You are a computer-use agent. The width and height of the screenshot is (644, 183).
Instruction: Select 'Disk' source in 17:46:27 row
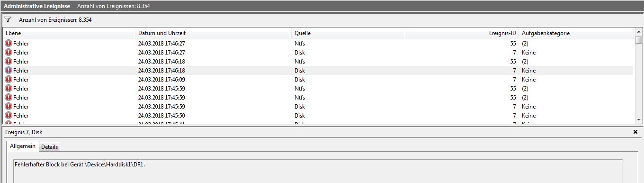tap(300, 53)
